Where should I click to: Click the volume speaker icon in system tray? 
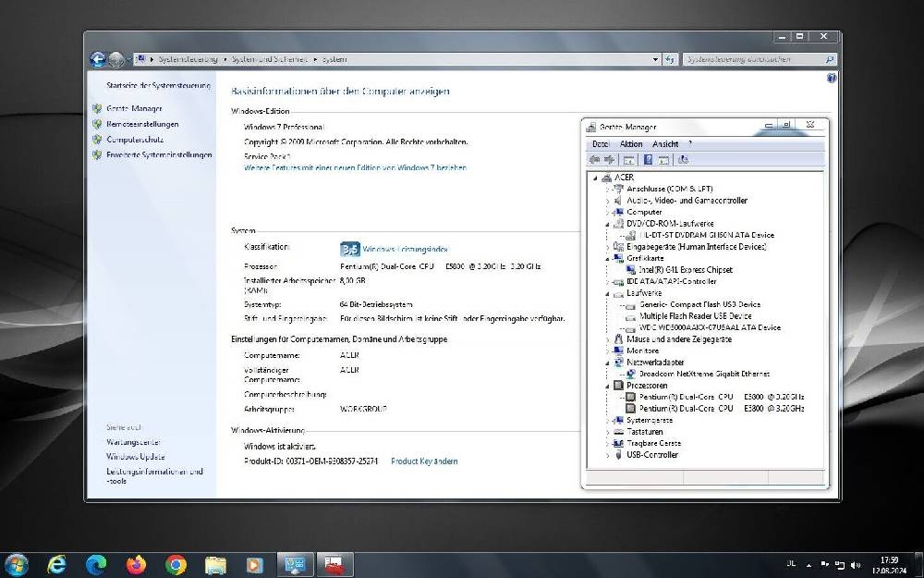pos(856,565)
